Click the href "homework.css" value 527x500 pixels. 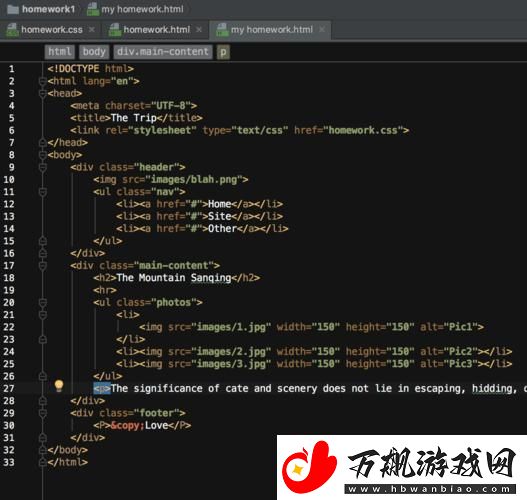(x=363, y=130)
